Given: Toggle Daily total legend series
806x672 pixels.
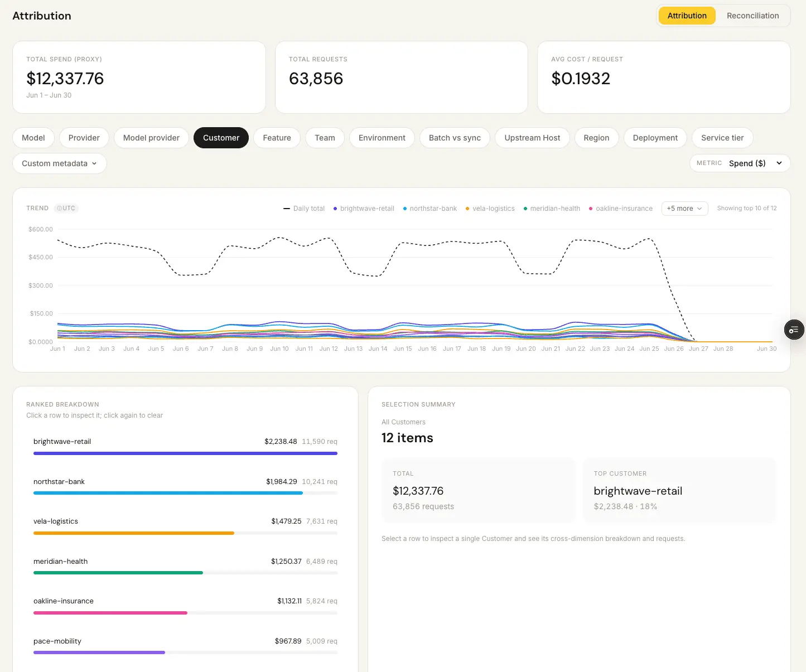Looking at the screenshot, I should click(x=304, y=209).
